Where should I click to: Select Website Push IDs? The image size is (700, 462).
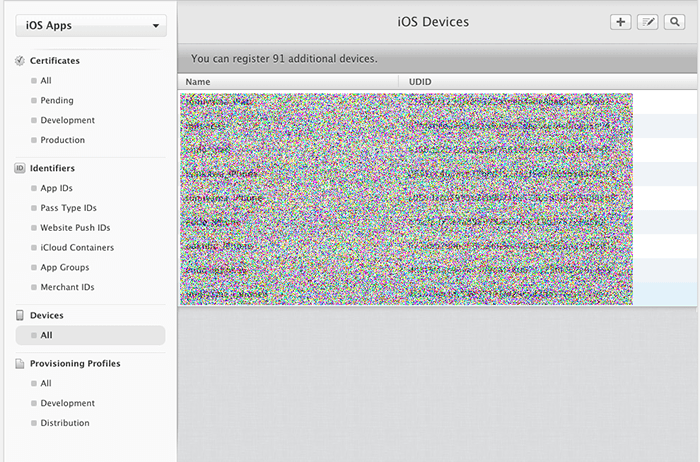(75, 228)
